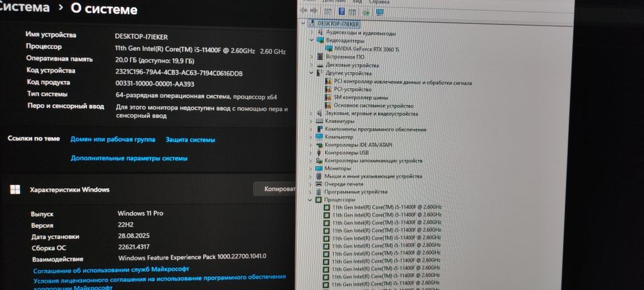The width and height of the screenshot is (644, 290).
Task: Open the Защита системы link
Action: (190, 140)
